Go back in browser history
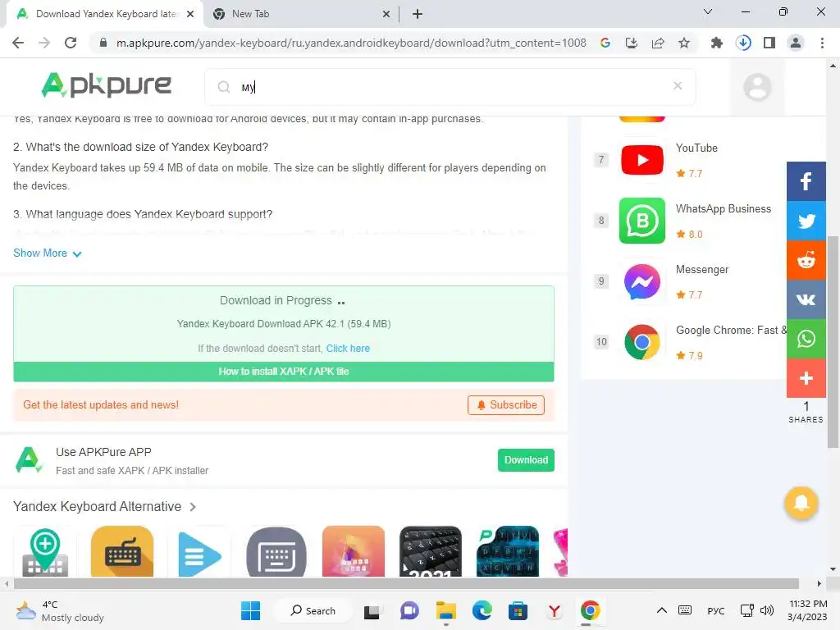The image size is (840, 630). point(18,43)
